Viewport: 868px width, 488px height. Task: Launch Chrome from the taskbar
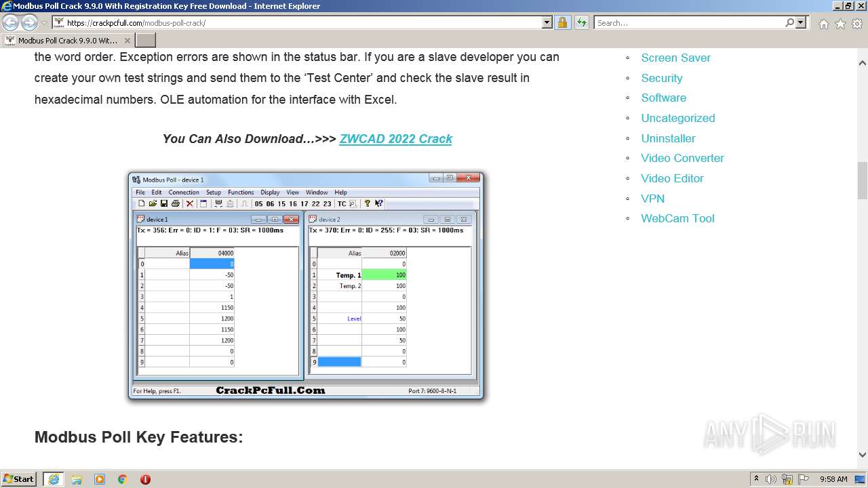[x=123, y=479]
